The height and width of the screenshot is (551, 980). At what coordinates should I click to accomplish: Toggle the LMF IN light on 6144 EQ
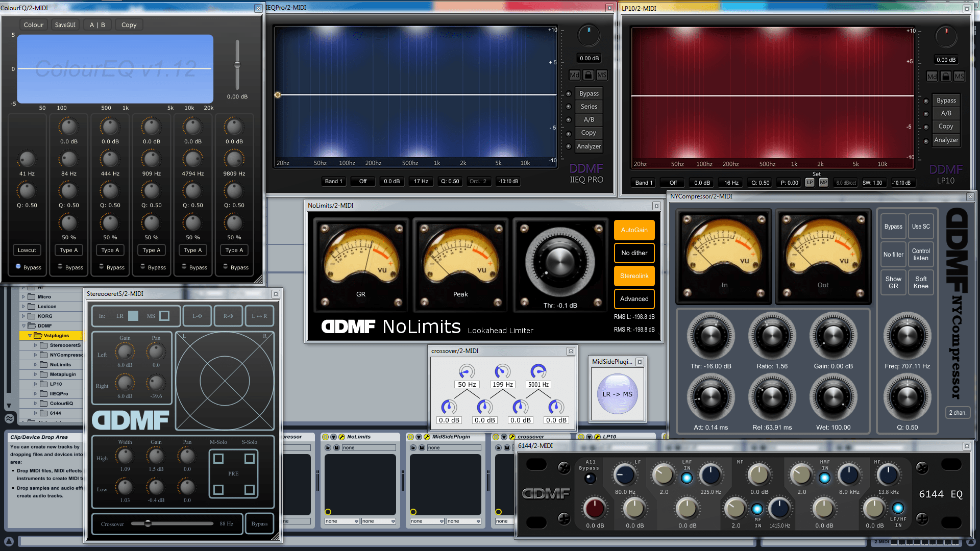pyautogui.click(x=687, y=478)
